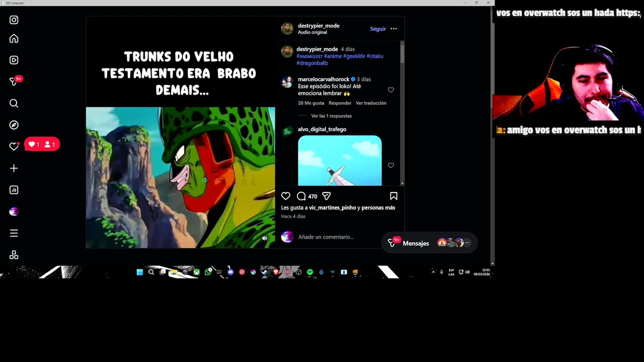Viewport: 644px width, 362px height.
Task: Reply to marcelocarvalhorock's comment with Responder
Action: pos(340,103)
